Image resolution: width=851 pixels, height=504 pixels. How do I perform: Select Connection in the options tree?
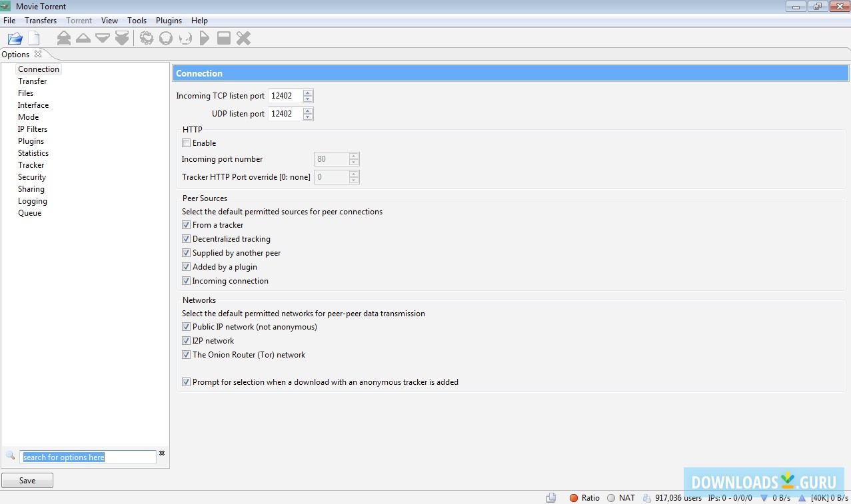click(39, 69)
